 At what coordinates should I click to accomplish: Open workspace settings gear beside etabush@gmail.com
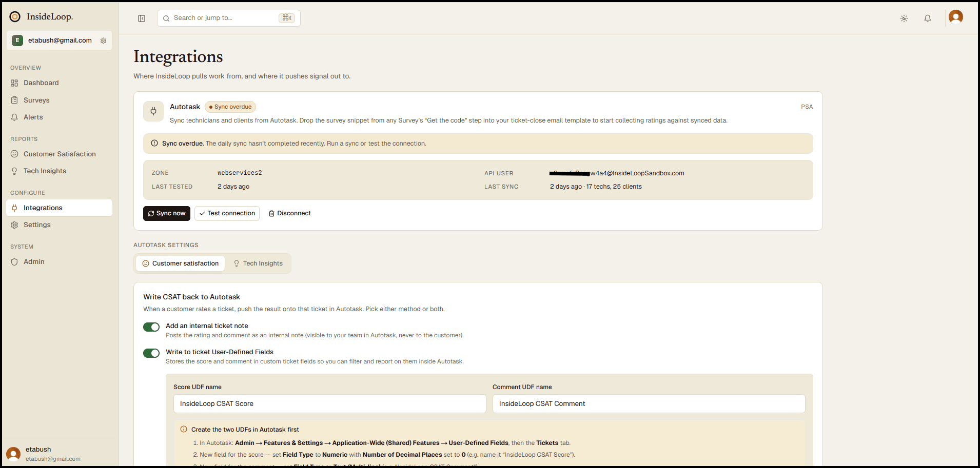[x=103, y=40]
